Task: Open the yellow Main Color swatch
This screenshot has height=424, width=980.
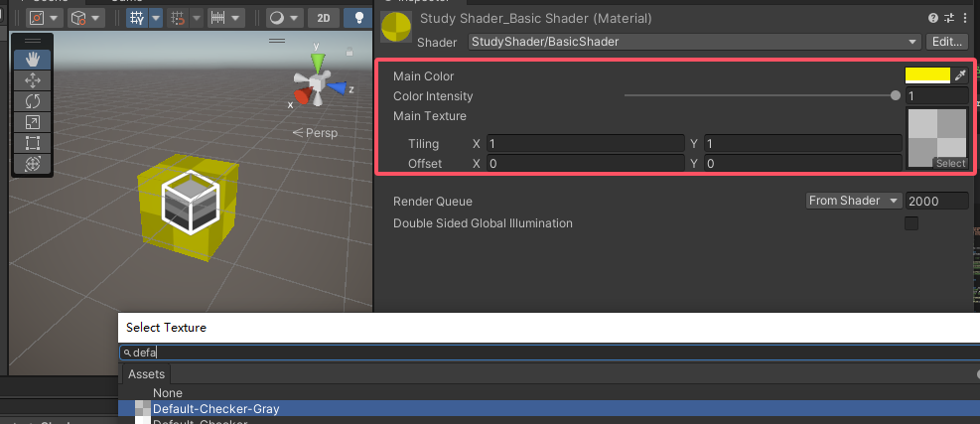Action: tap(927, 75)
